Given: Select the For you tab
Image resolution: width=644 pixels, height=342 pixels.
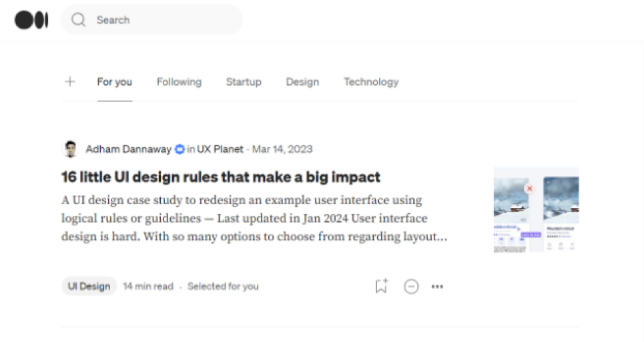Looking at the screenshot, I should pyautogui.click(x=114, y=82).
